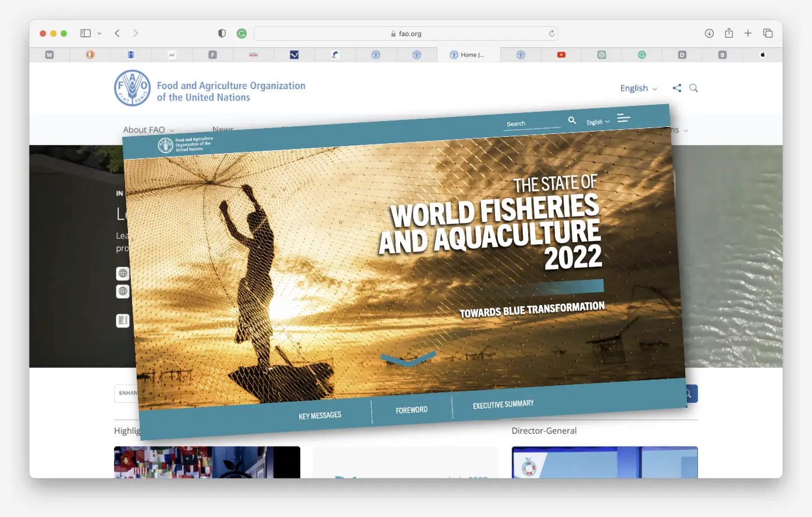This screenshot has height=517, width=812.
Task: Open the EXECUTIVE SUMMARY section
Action: point(503,404)
